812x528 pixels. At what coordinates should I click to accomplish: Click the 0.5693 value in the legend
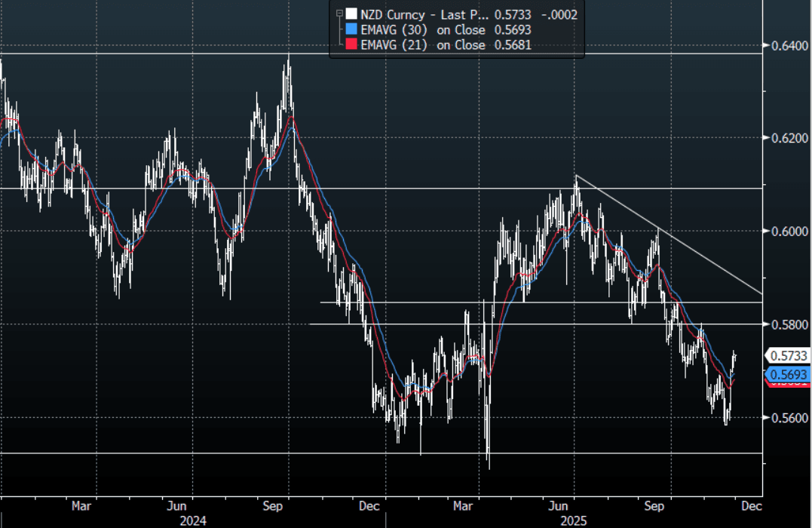513,29
